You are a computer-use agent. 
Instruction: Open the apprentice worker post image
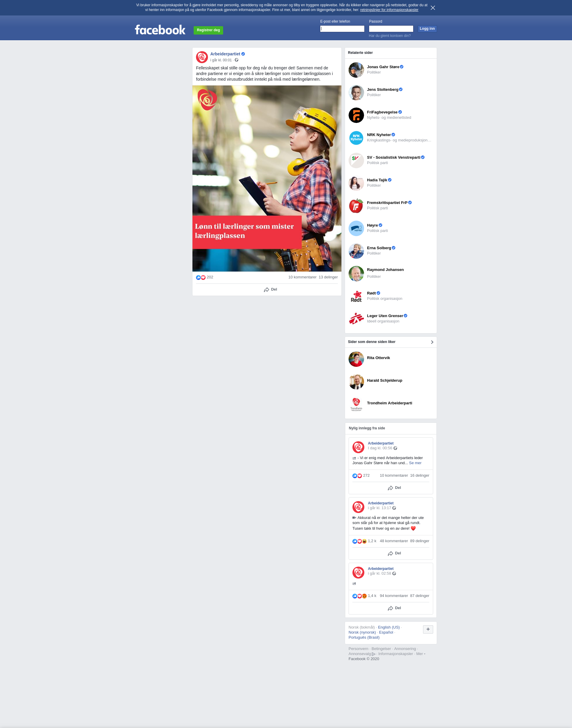(x=267, y=178)
